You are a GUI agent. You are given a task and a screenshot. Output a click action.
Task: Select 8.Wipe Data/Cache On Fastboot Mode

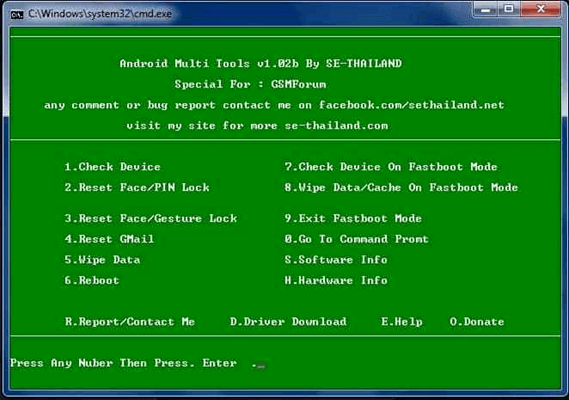(x=401, y=188)
